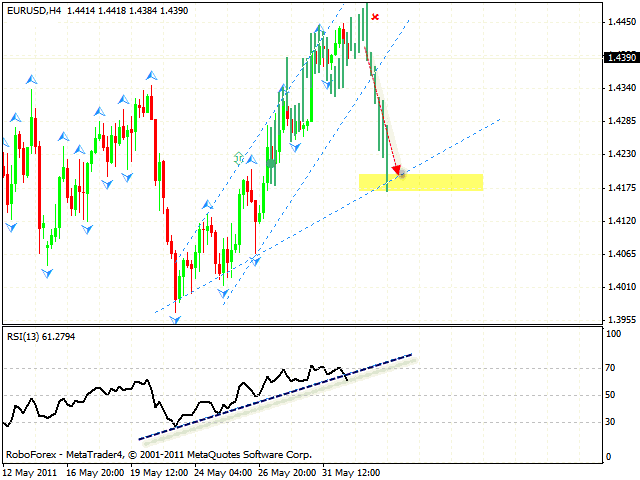Click the 1.4340 price axis label
640x480 pixels.
(622, 88)
